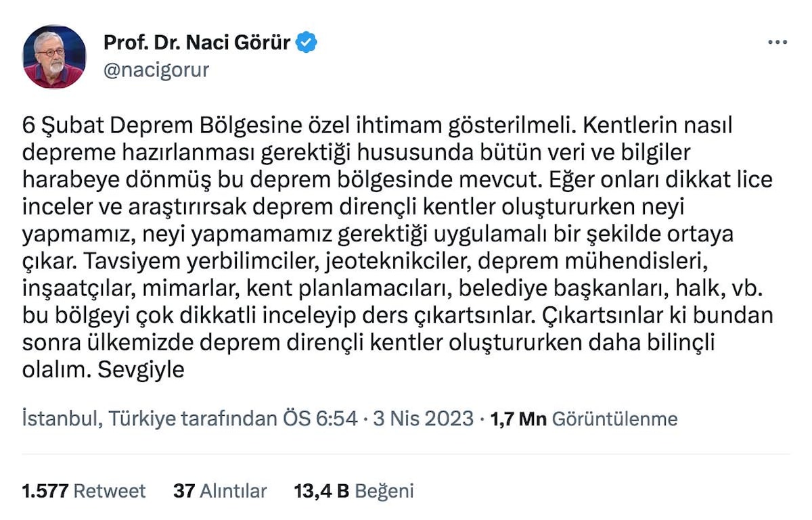This screenshot has width=812, height=520.
Task: Open the Alıntılar quotes list
Action: pyautogui.click(x=233, y=491)
